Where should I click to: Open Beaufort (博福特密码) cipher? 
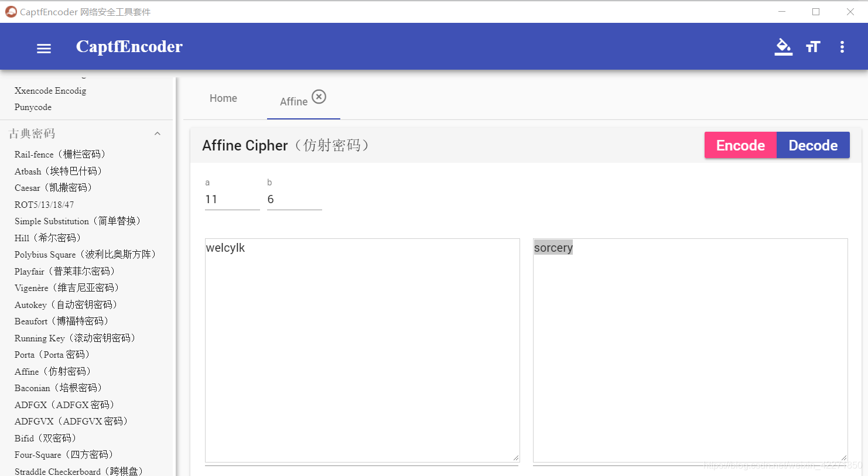click(x=61, y=321)
